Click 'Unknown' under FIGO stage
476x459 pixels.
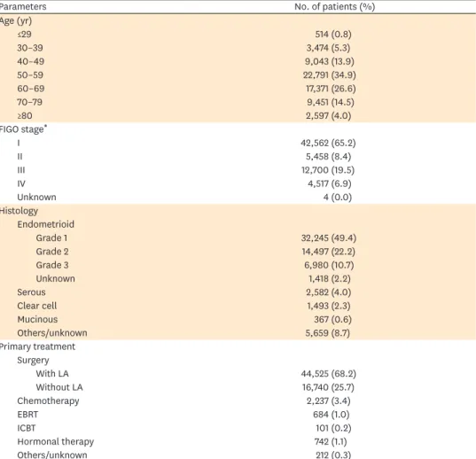point(36,198)
